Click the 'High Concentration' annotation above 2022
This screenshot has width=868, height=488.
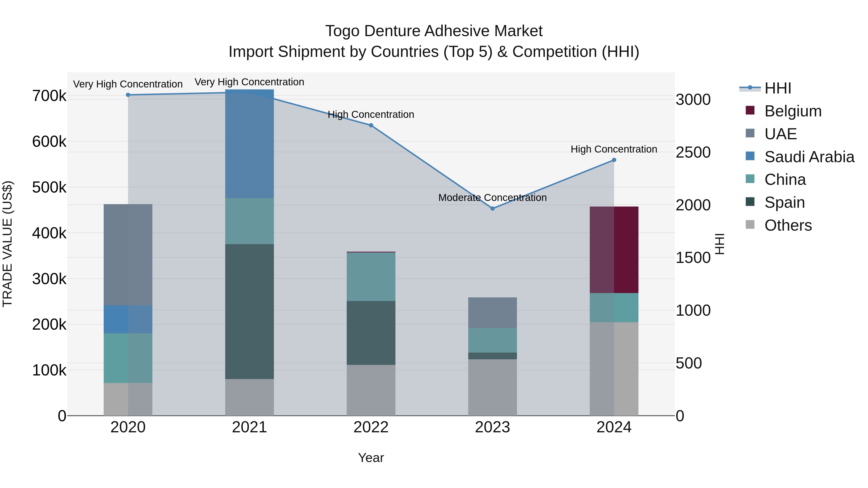371,114
